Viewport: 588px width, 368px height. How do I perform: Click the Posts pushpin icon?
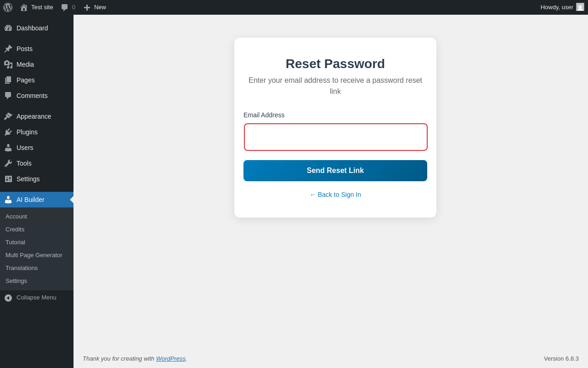click(8, 49)
